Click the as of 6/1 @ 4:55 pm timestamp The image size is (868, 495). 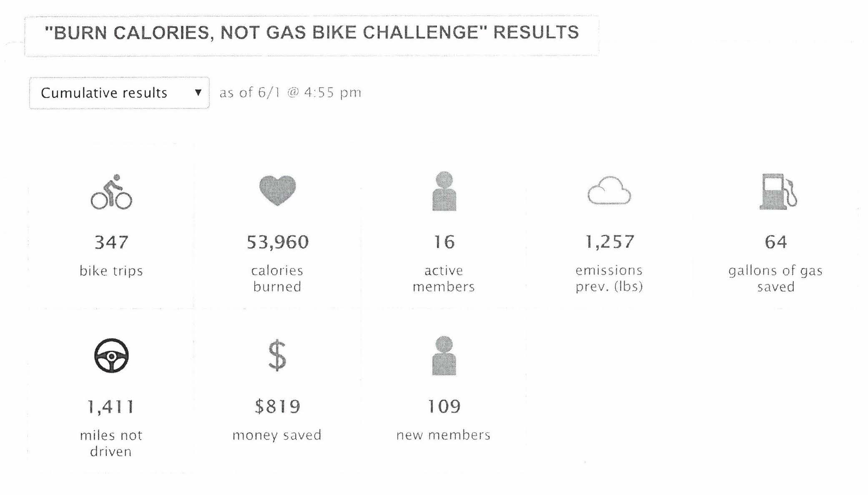coord(291,93)
